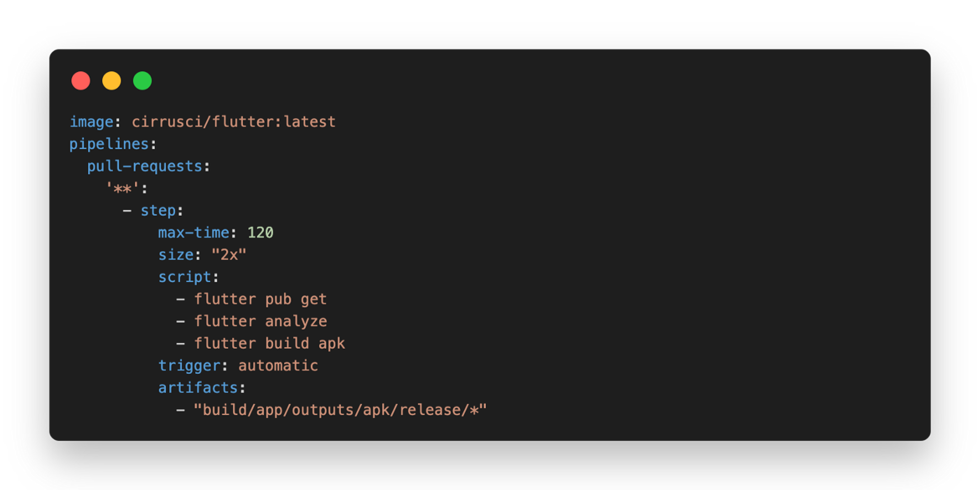Click the 'flutter pub get' command line
Screen dimensions: 980x490
pos(261,299)
